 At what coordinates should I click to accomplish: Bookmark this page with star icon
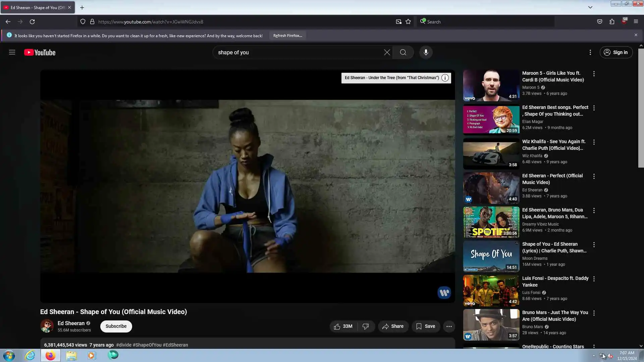pyautogui.click(x=408, y=22)
